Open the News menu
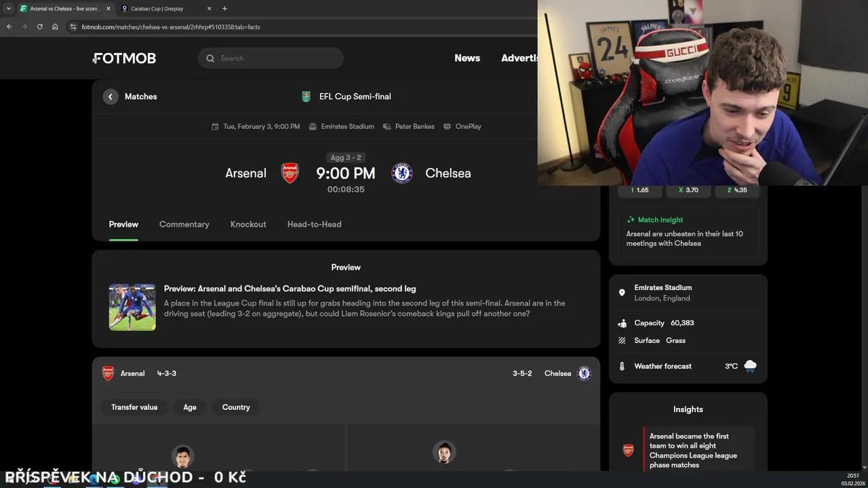The image size is (868, 488). [467, 58]
